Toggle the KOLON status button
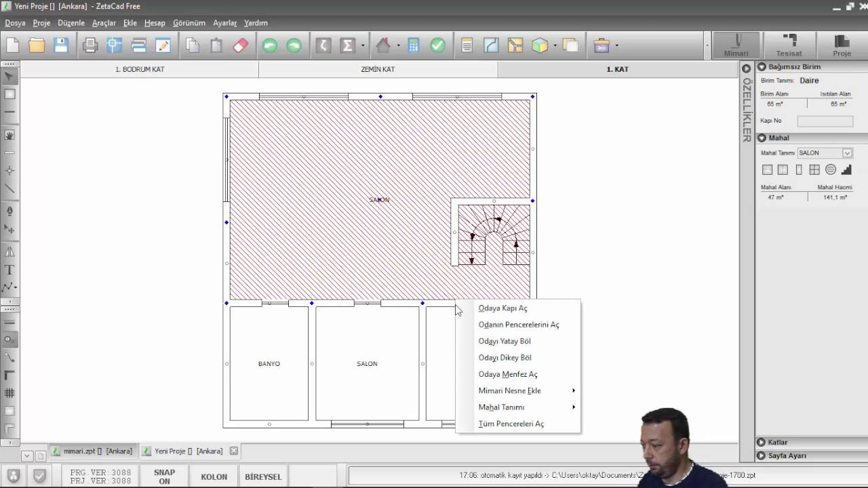This screenshot has width=868, height=488. click(214, 476)
